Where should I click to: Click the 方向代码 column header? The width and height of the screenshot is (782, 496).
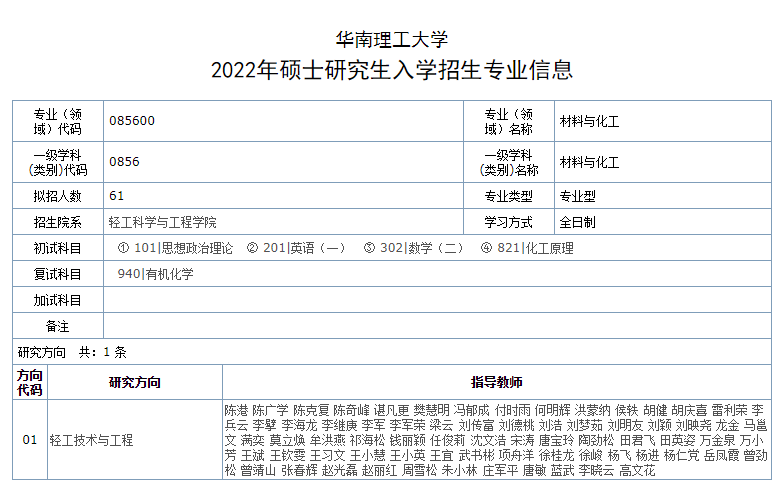click(29, 382)
